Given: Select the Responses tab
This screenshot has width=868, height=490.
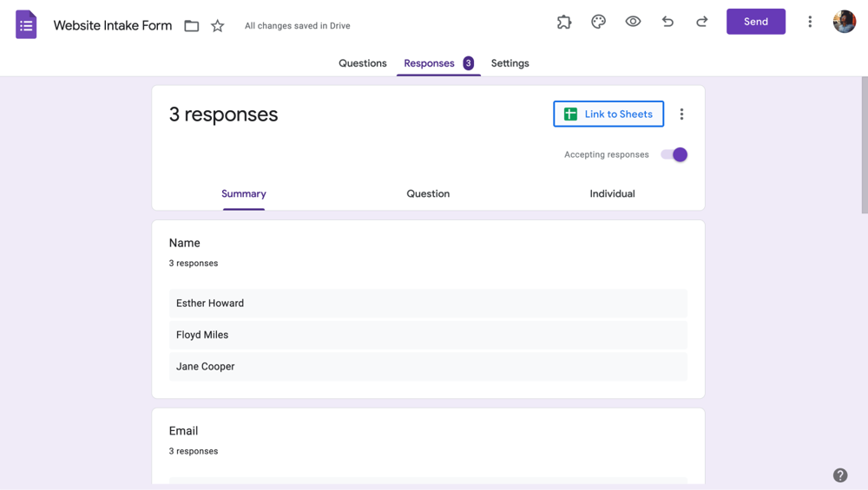Looking at the screenshot, I should point(429,63).
